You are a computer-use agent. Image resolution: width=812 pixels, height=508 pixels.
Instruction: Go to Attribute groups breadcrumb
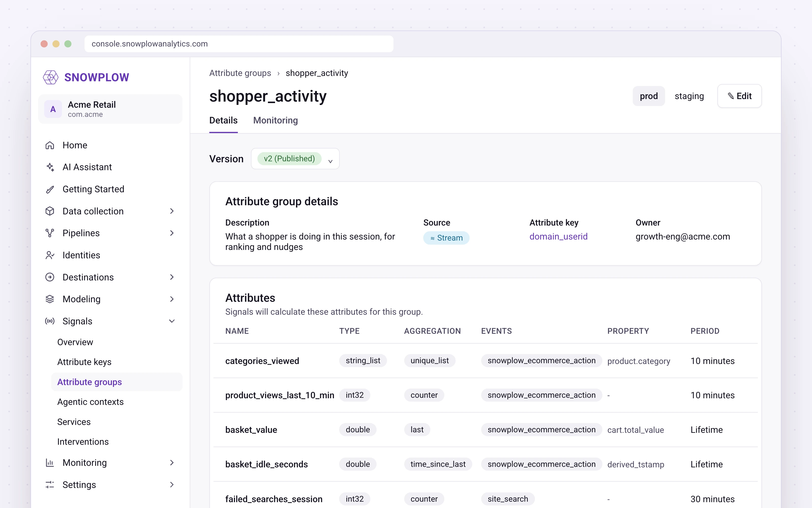tap(240, 73)
